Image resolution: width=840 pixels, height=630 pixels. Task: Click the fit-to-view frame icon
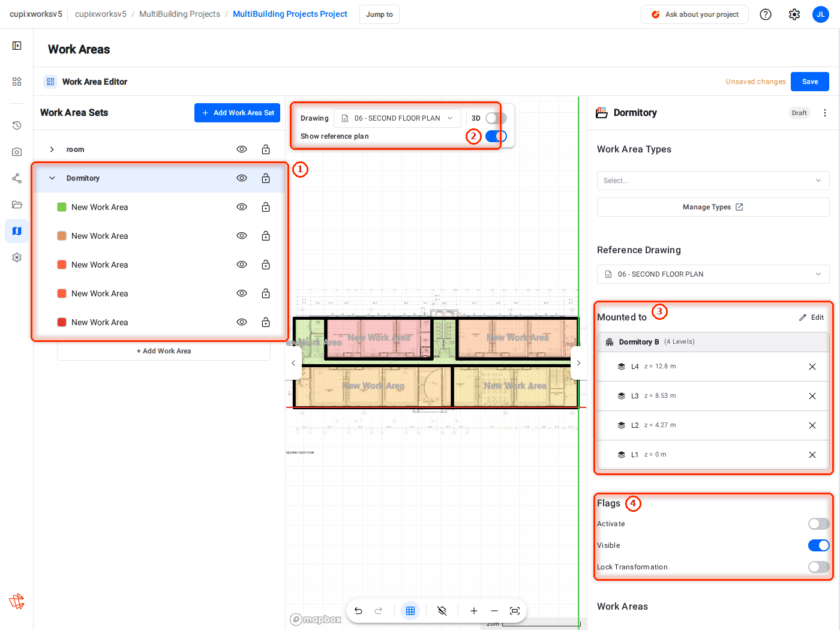pos(515,611)
